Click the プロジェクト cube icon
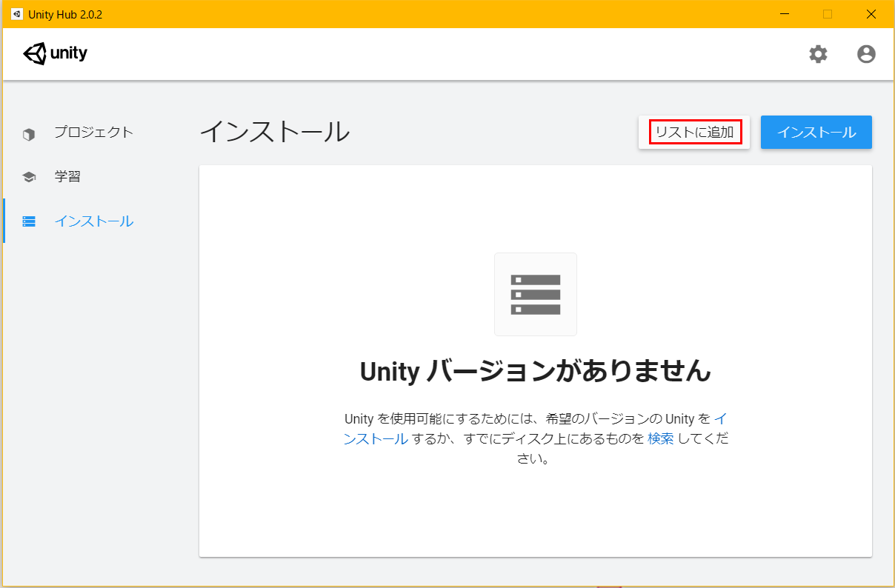Image resolution: width=895 pixels, height=588 pixels. click(29, 134)
